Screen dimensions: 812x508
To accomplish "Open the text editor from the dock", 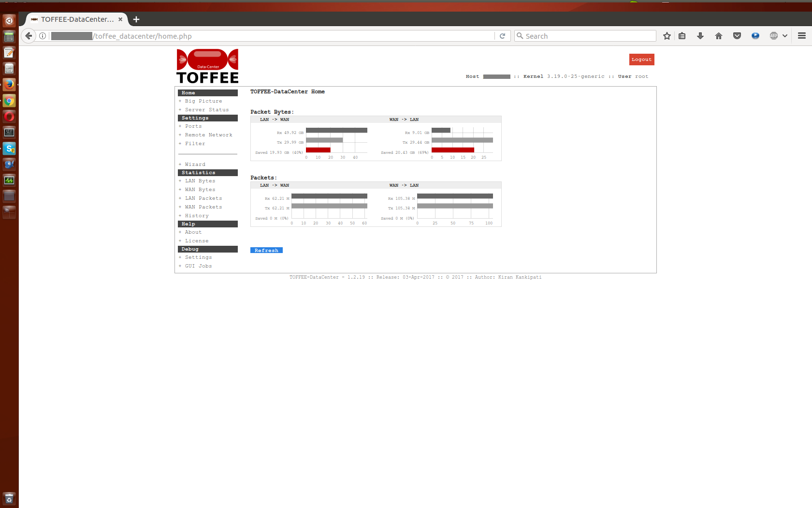I will tap(9, 53).
